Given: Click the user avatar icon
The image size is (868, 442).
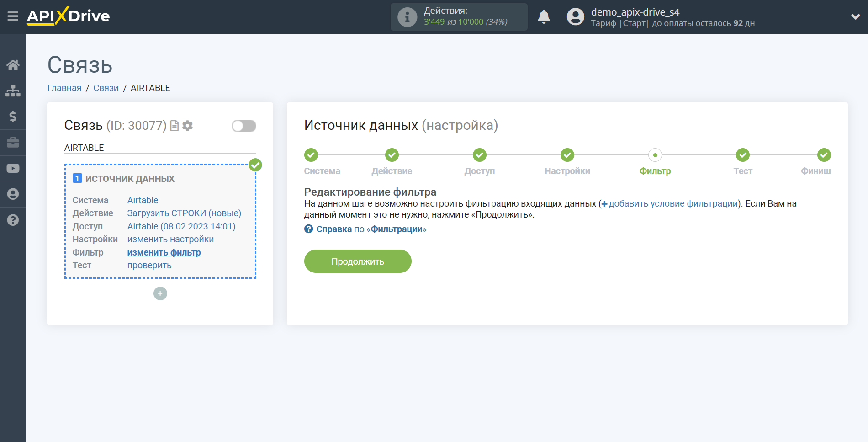Looking at the screenshot, I should pyautogui.click(x=575, y=17).
